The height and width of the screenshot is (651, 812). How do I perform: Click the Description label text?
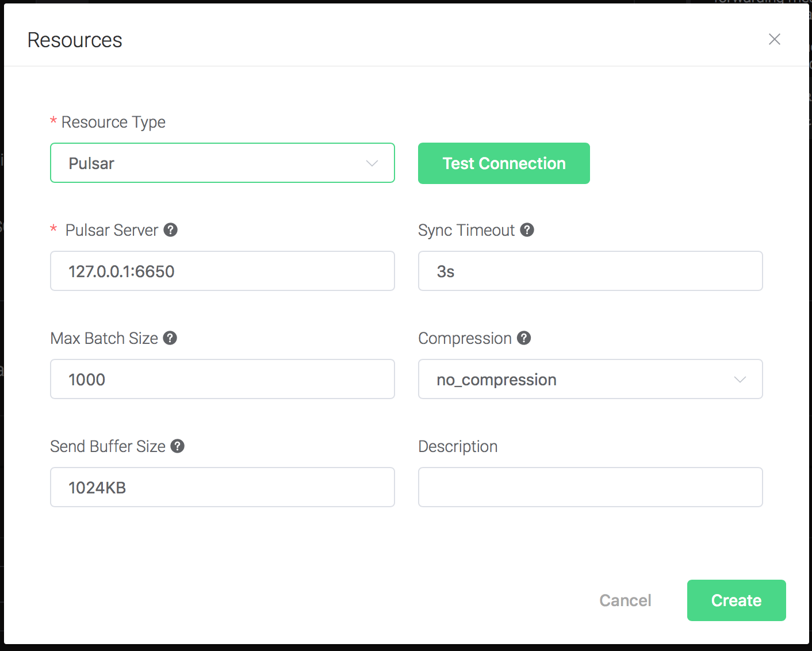[x=458, y=446]
